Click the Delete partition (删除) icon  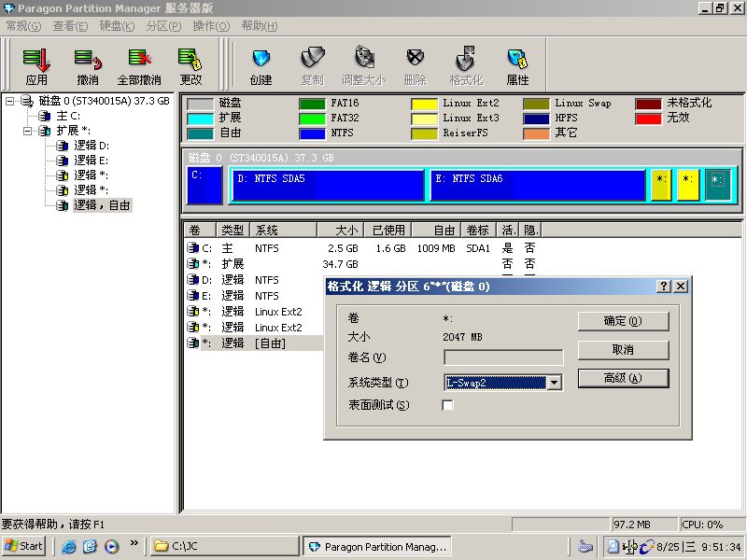(416, 65)
